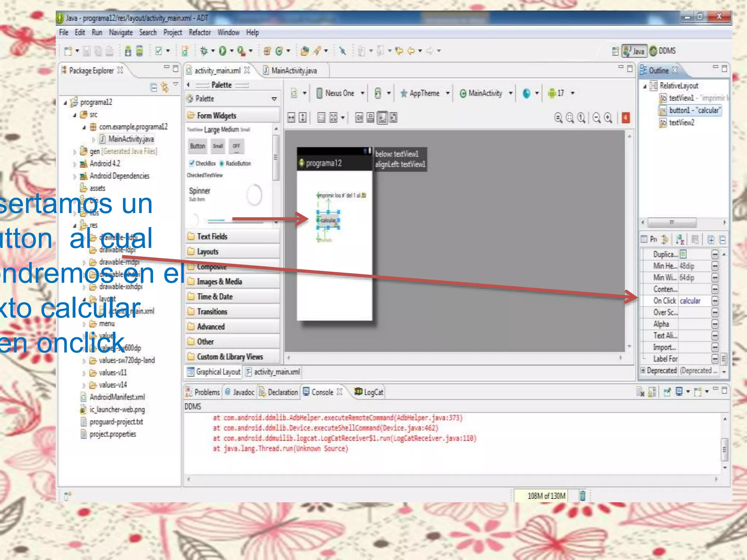Zoom out the layout canvas
This screenshot has height=560, width=747.
(597, 118)
